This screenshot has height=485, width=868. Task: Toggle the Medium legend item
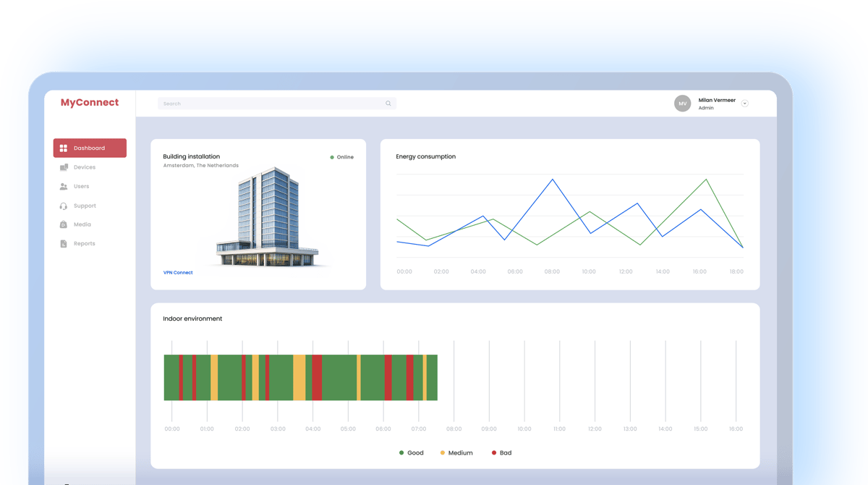click(456, 453)
